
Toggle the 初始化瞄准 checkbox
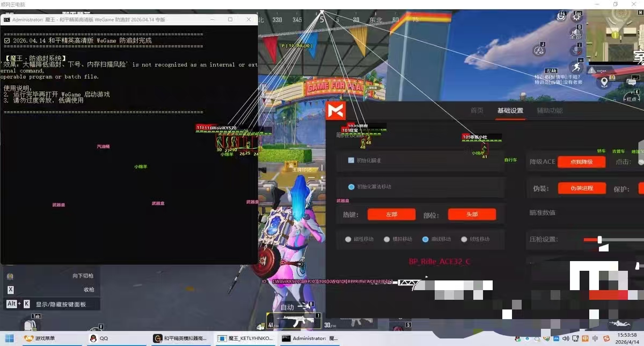pyautogui.click(x=351, y=160)
